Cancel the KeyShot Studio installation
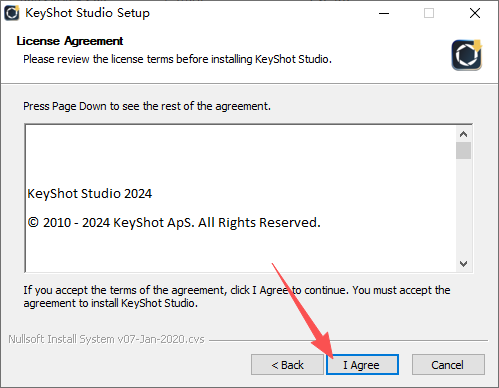 pos(448,365)
